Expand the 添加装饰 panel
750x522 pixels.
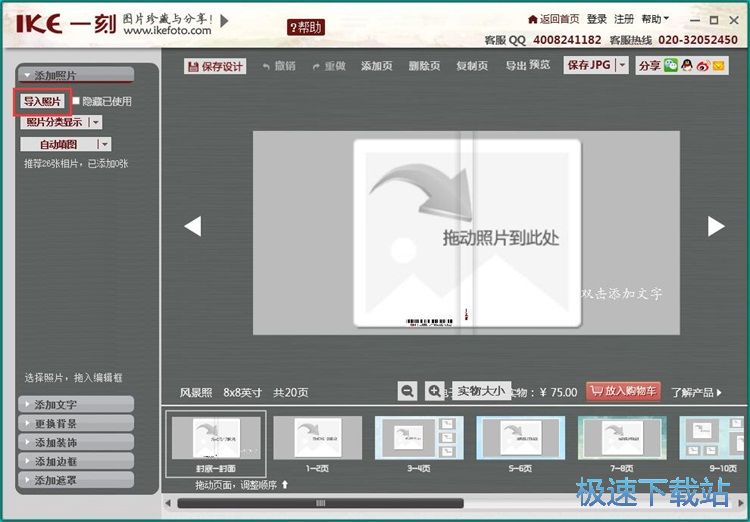pos(76,442)
